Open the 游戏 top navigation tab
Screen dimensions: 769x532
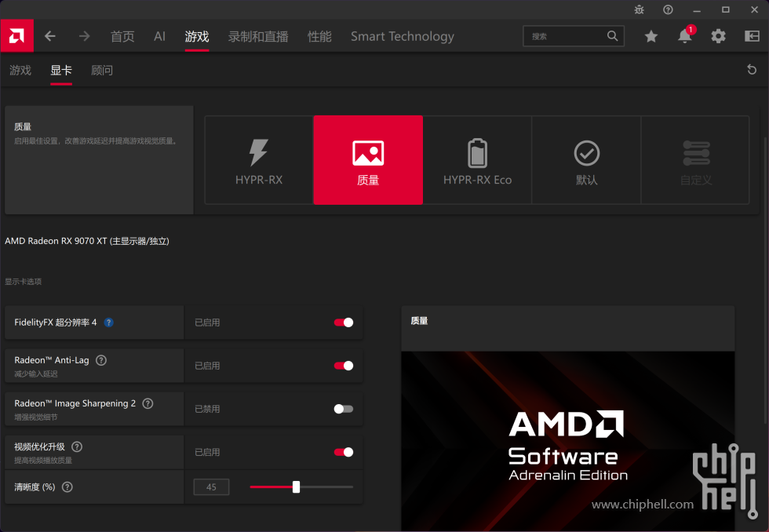(x=197, y=36)
